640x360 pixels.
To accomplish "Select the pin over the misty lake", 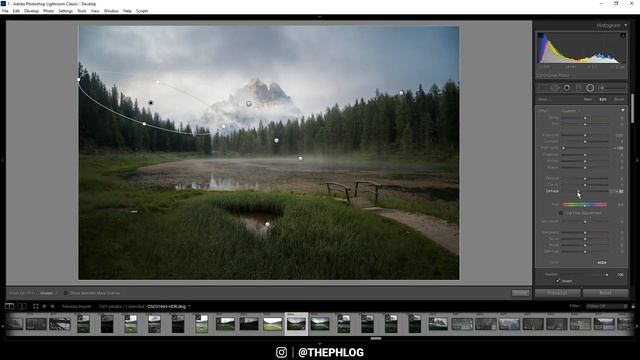I will (300, 158).
